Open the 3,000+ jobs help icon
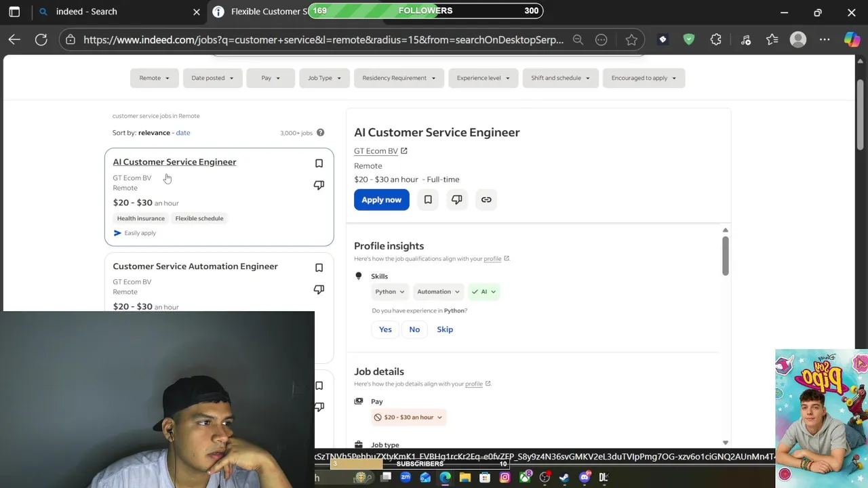Image resolution: width=868 pixels, height=488 pixels. 320,133
